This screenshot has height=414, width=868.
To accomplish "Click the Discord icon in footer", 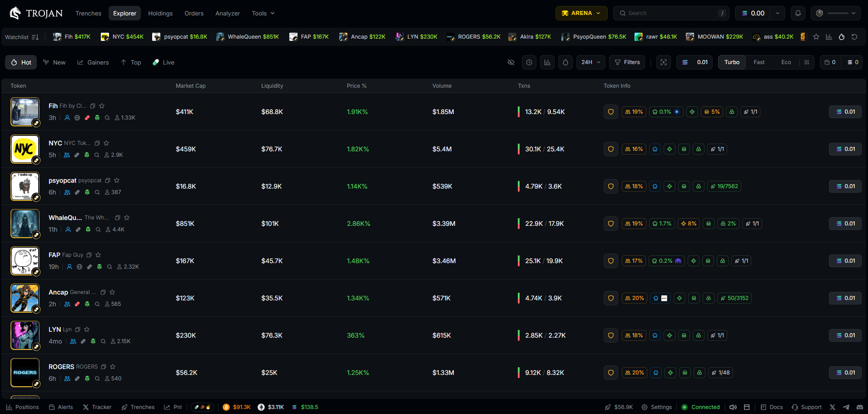I will tap(859, 407).
